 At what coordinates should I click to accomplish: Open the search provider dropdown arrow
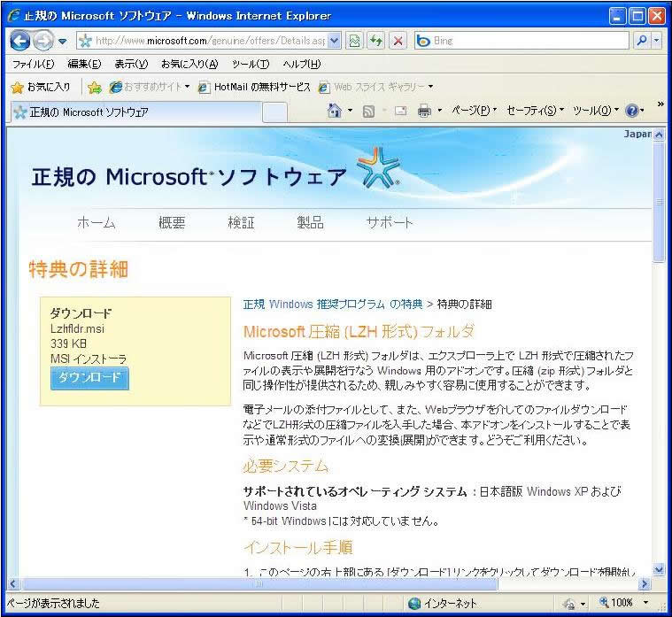click(x=657, y=41)
